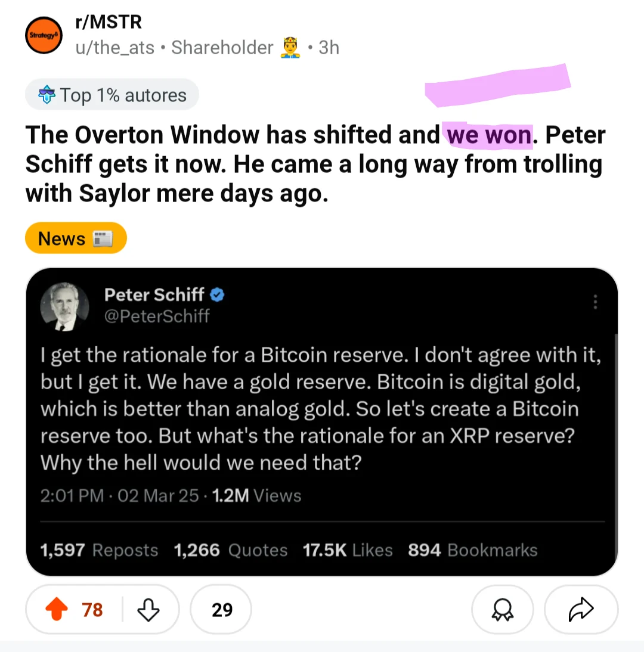Open the r/MSTR subreddit avatar
Image resolution: width=644 pixels, height=652 pixels.
pyautogui.click(x=44, y=36)
